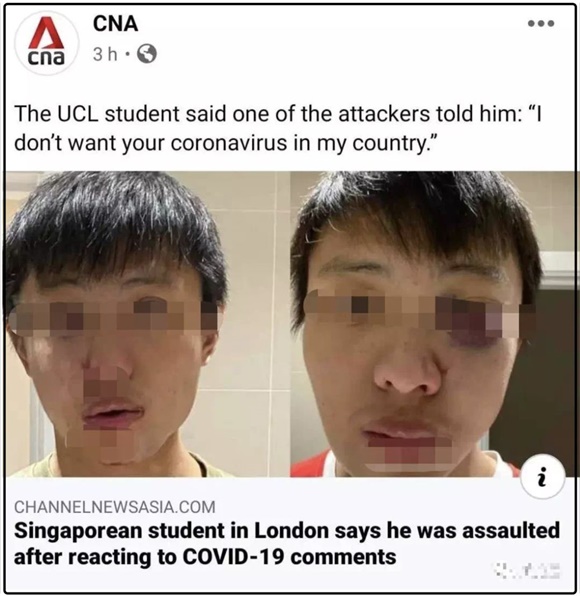
Task: Click the lowercase cna wordmark in the avatar
Action: [46, 57]
